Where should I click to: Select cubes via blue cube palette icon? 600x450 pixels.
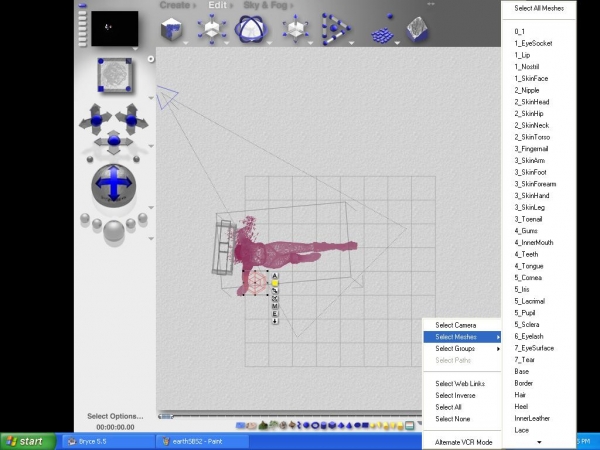[332, 425]
